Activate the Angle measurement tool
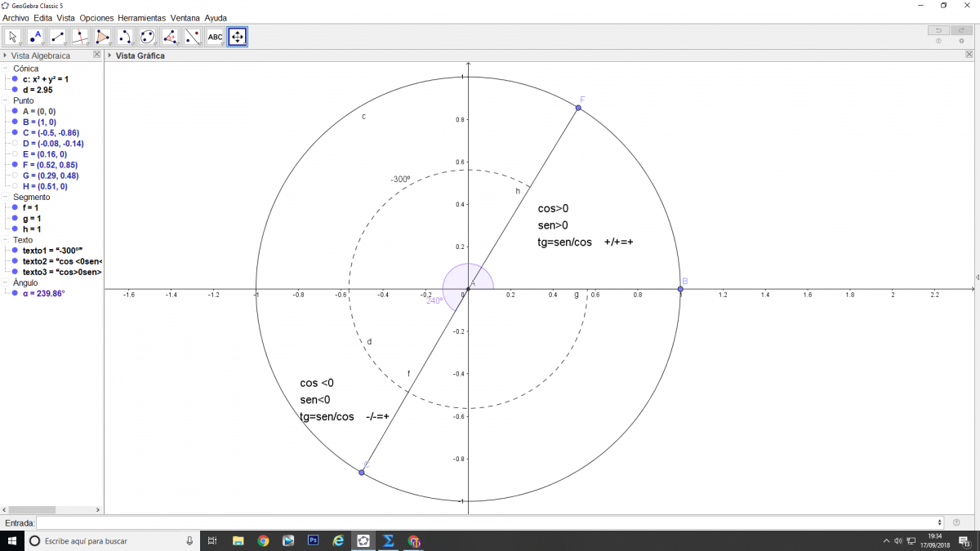 coord(170,37)
